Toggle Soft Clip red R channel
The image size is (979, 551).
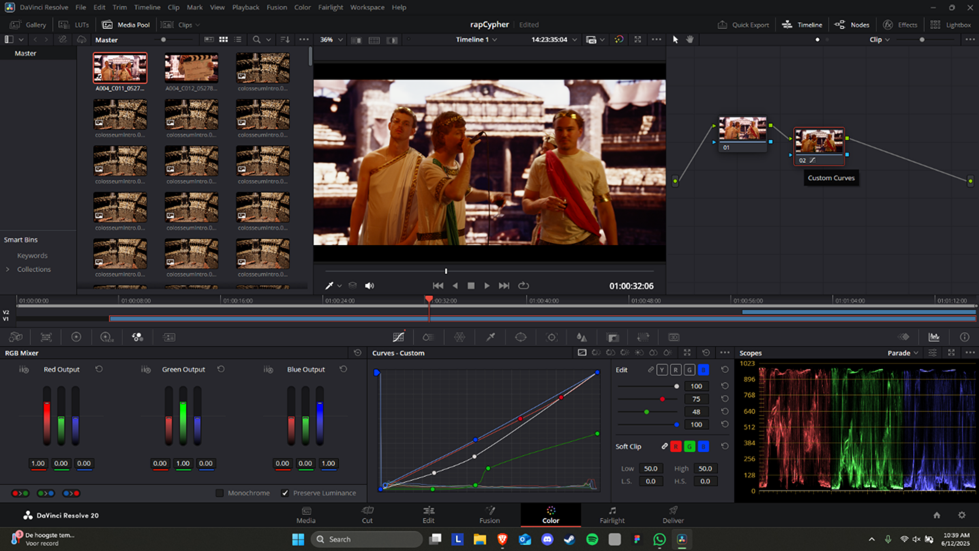(x=676, y=446)
